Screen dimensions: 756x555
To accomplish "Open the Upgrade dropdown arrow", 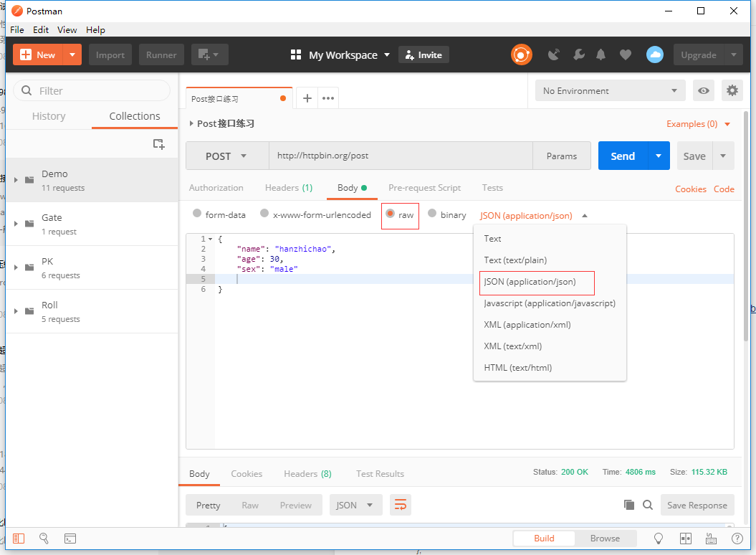I will [734, 54].
